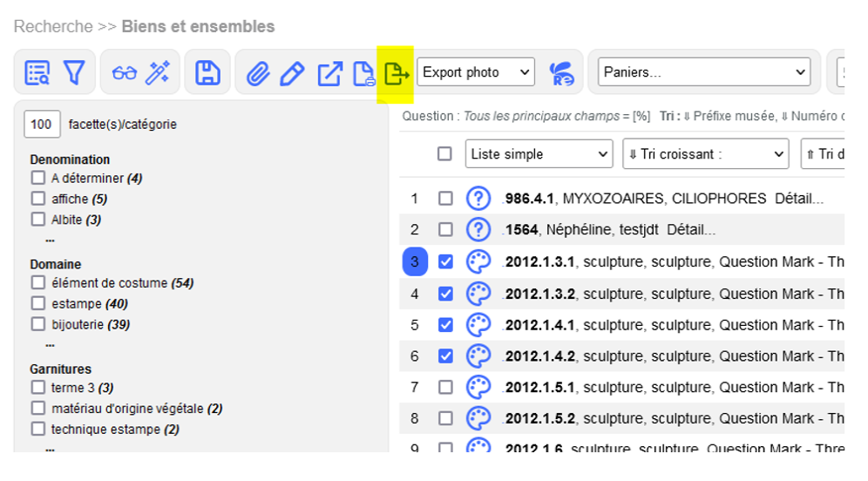This screenshot has height=481, width=868.
Task: Click the highlighted export file icon
Action: (397, 74)
